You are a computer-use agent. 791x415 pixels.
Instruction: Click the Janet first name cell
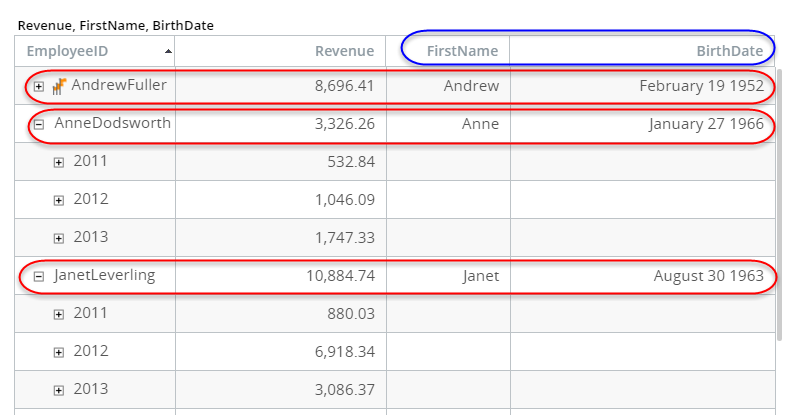[x=480, y=276]
